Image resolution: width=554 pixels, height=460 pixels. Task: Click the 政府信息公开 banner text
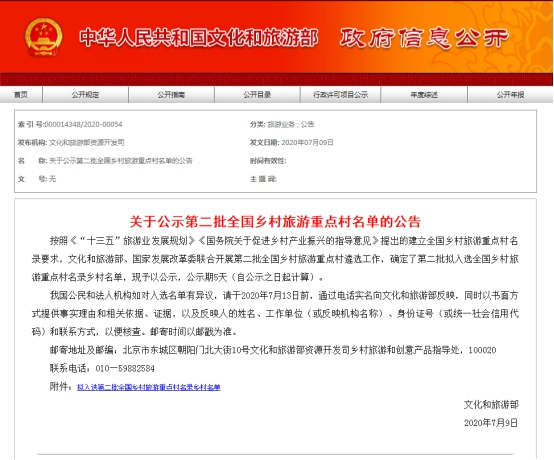click(424, 37)
